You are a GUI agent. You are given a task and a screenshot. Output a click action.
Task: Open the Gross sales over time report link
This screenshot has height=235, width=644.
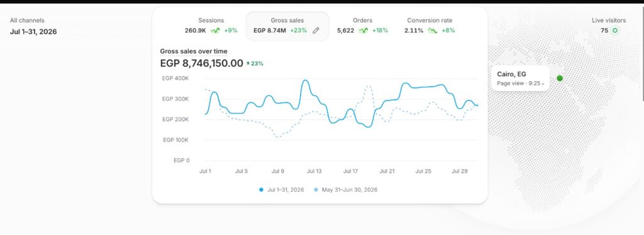pos(194,52)
